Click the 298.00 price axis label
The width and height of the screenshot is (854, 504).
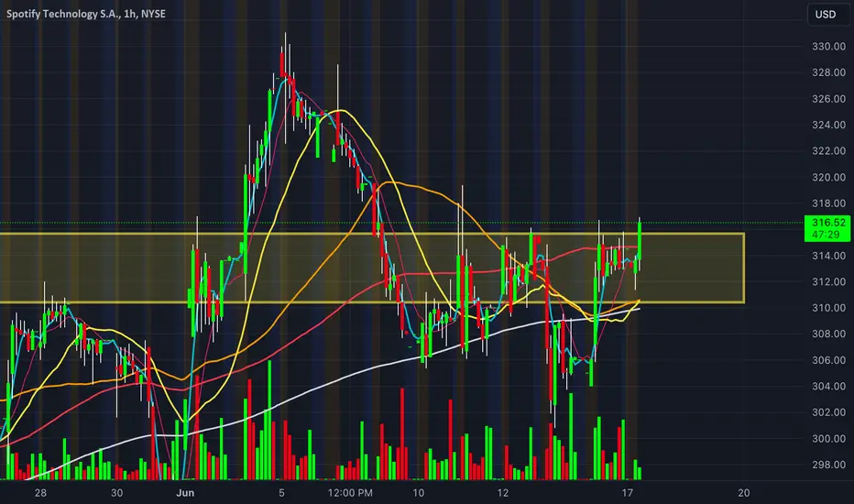pyautogui.click(x=828, y=465)
